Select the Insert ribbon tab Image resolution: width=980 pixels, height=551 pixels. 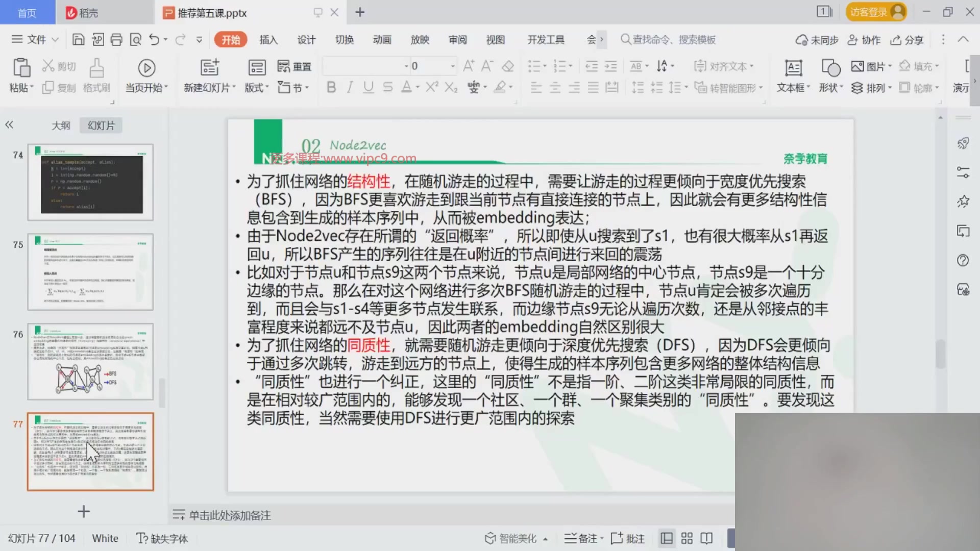click(268, 39)
